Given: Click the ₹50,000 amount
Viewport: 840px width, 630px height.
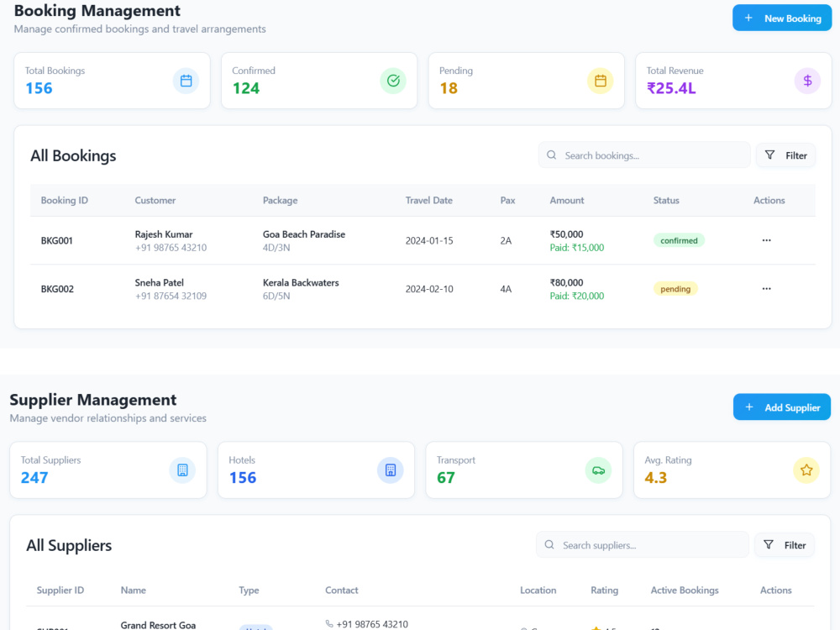Looking at the screenshot, I should pos(566,234).
